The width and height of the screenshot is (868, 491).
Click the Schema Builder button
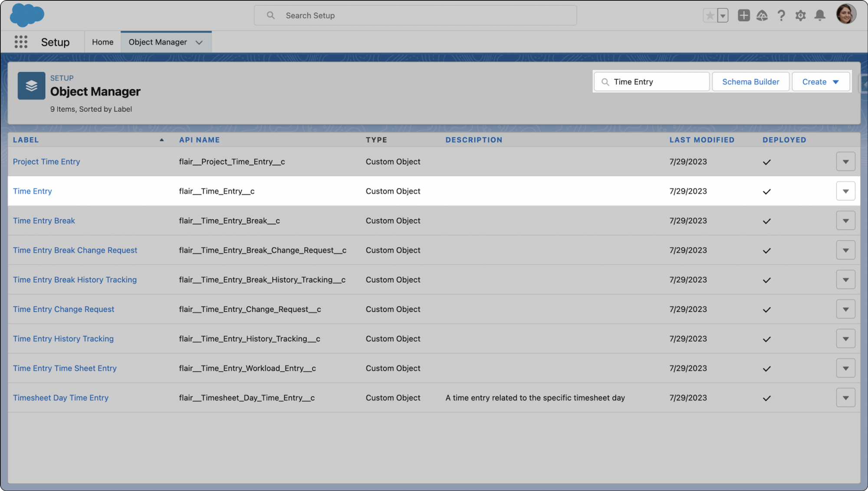[x=750, y=82]
